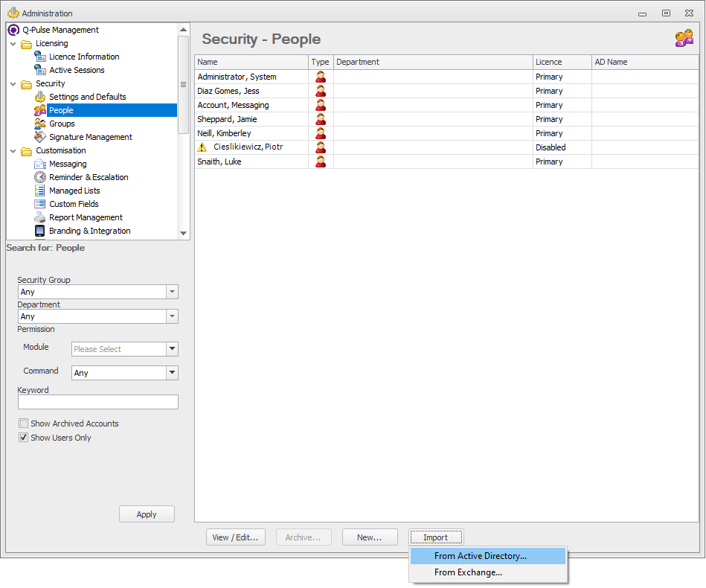Collapse the Customisation tree node
The image size is (706, 588).
13,151
